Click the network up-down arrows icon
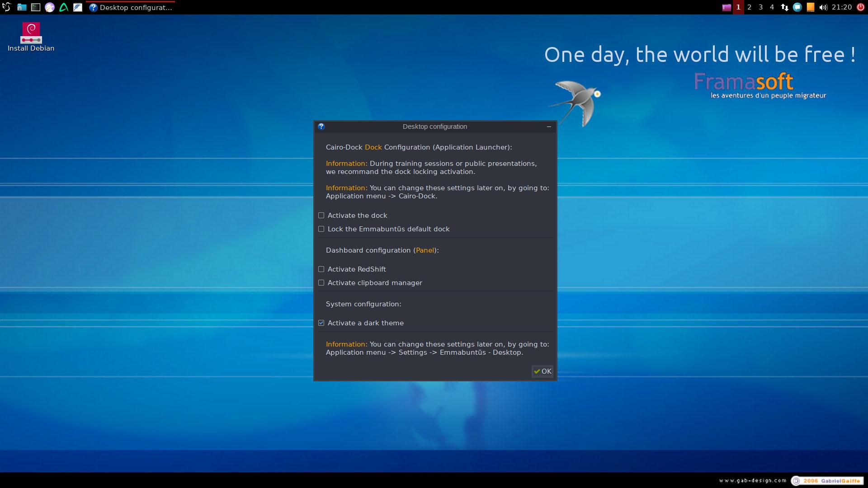The height and width of the screenshot is (488, 868). [785, 7]
